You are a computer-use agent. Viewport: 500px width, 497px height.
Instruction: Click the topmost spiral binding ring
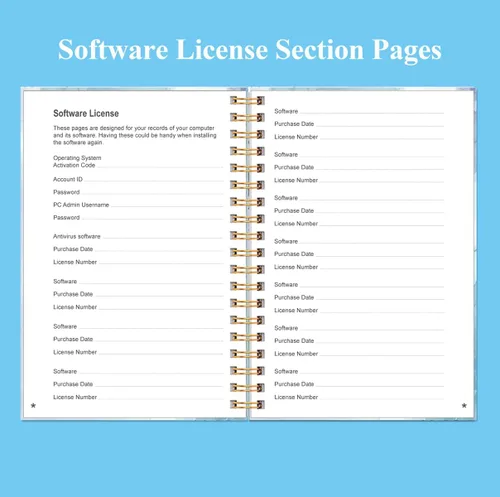point(247,100)
